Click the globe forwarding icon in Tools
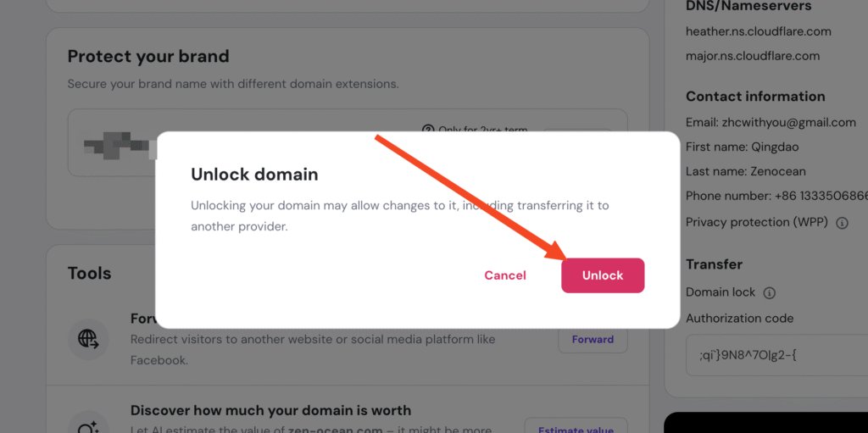 pos(88,340)
